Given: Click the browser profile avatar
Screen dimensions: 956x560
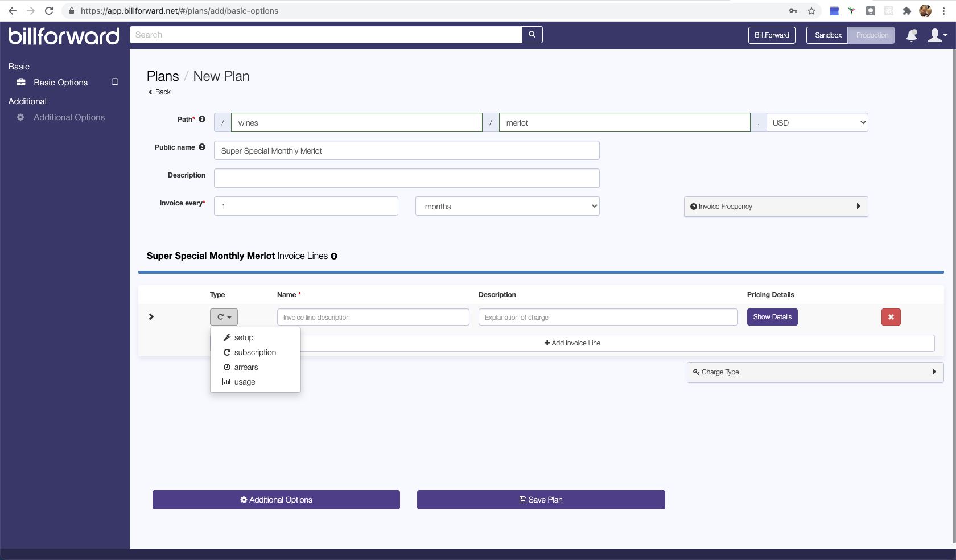Looking at the screenshot, I should [925, 11].
